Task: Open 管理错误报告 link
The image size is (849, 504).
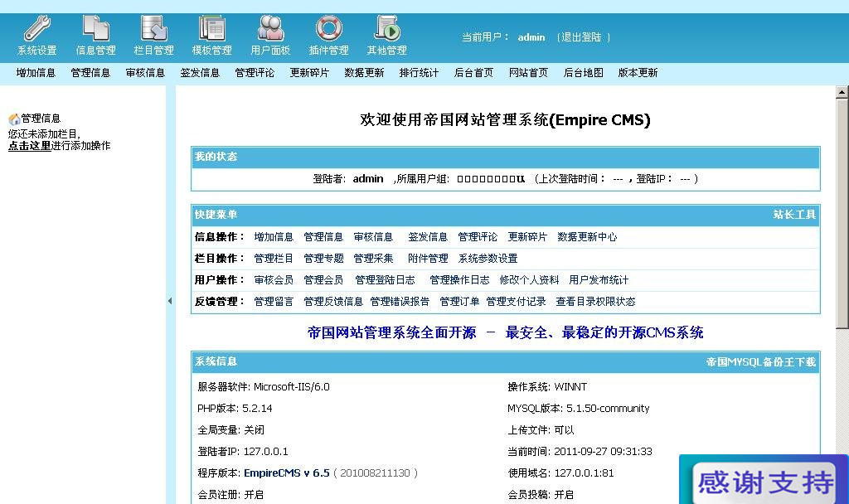Action: (x=400, y=302)
